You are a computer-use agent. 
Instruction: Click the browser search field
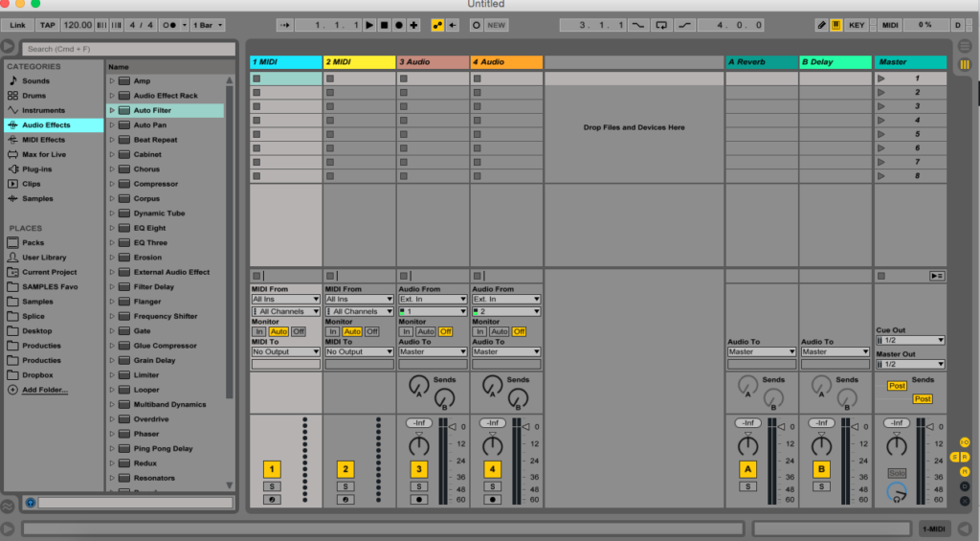(129, 49)
